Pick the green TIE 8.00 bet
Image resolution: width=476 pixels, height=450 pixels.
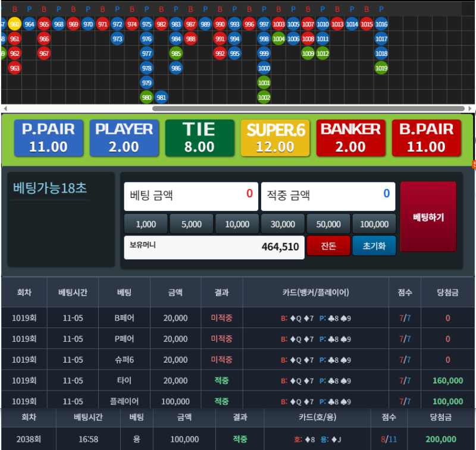point(199,138)
